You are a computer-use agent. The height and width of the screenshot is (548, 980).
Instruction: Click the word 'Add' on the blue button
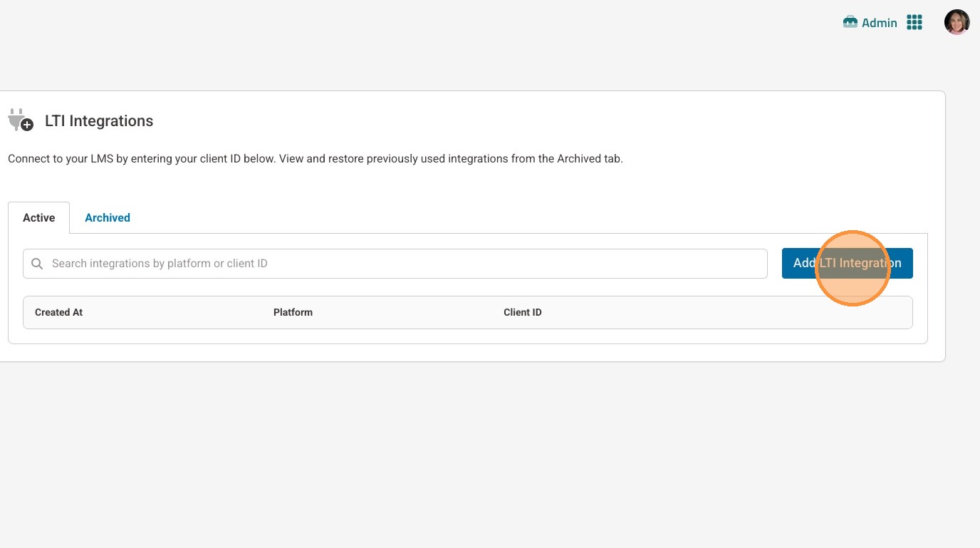tap(803, 263)
